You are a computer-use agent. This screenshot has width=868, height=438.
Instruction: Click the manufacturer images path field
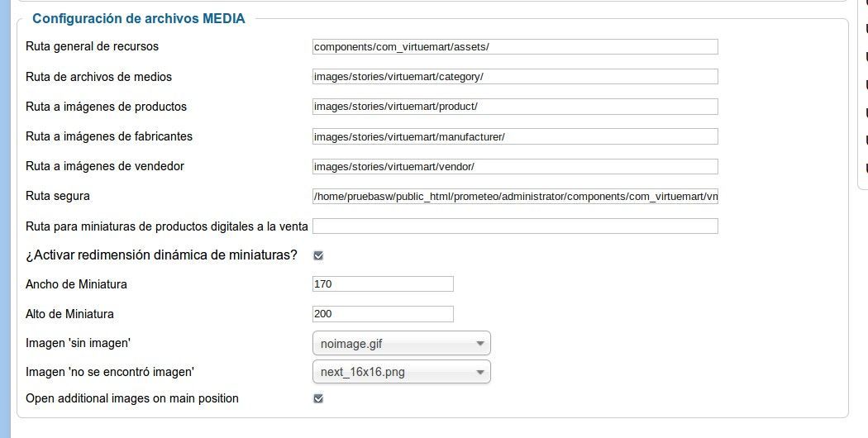(515, 136)
